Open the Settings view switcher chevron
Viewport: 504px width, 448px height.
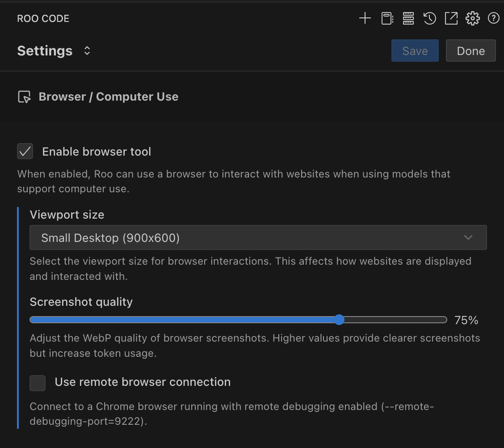tap(87, 51)
